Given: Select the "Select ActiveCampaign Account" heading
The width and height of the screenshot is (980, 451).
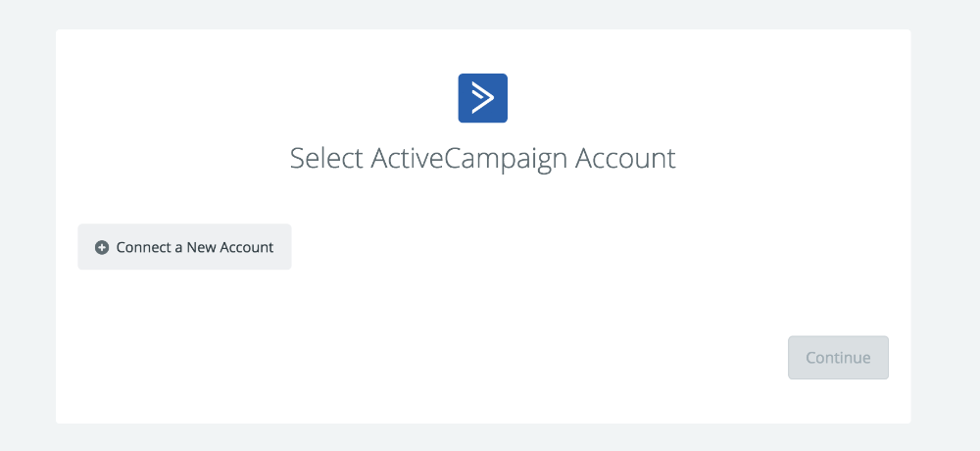Looking at the screenshot, I should point(482,158).
